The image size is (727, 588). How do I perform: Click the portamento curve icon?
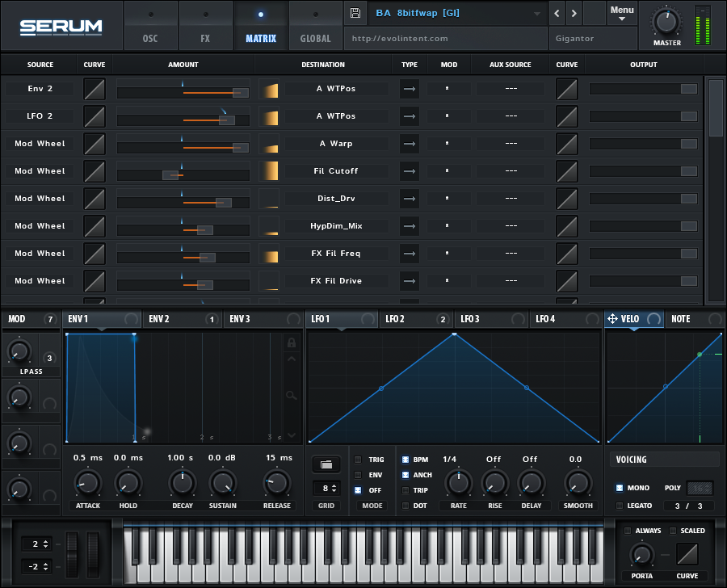point(687,554)
